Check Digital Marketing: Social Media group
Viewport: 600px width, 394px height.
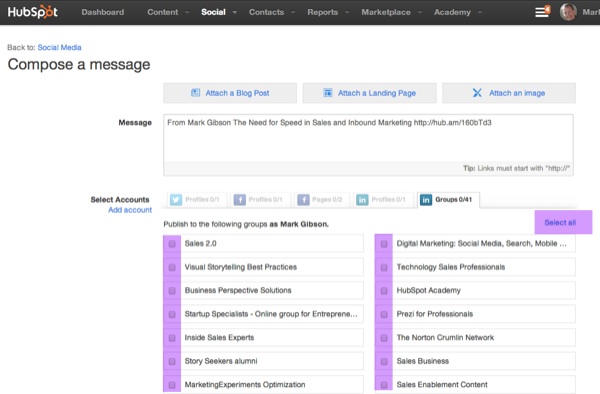point(384,244)
